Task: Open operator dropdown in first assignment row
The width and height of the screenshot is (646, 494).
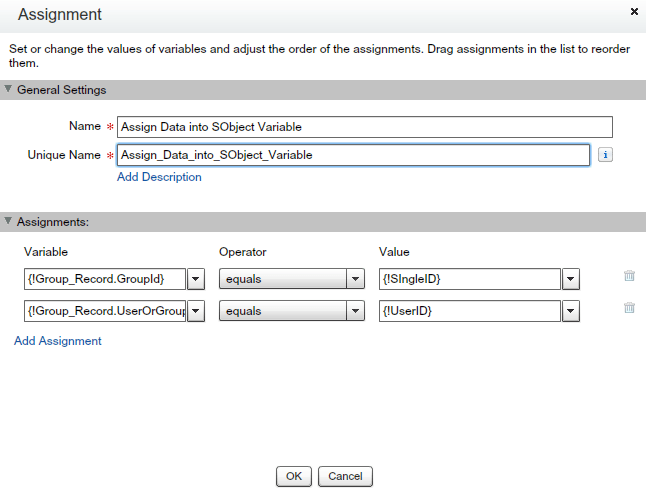Action: click(x=355, y=279)
